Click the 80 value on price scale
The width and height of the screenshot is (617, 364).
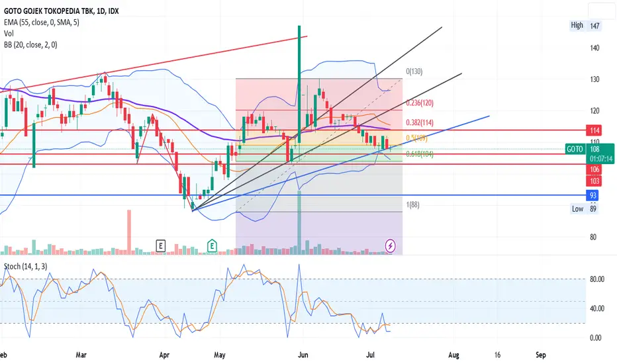[593, 237]
